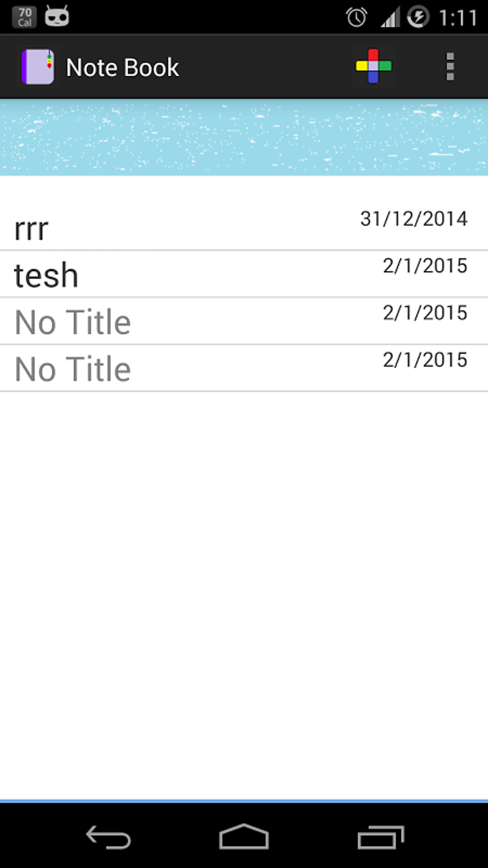This screenshot has width=488, height=868.
Task: Tap the light blue speckled banner
Action: point(244,137)
